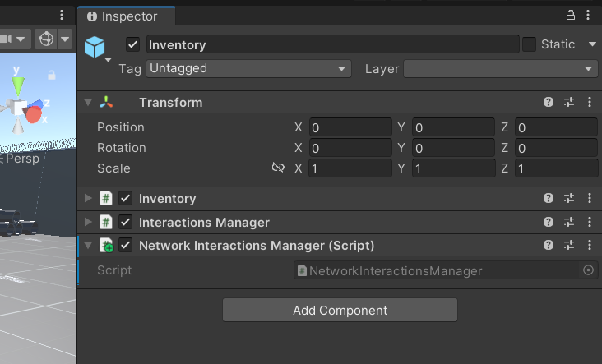602x364 pixels.
Task: Collapse the Transform component foldout
Action: coord(88,103)
